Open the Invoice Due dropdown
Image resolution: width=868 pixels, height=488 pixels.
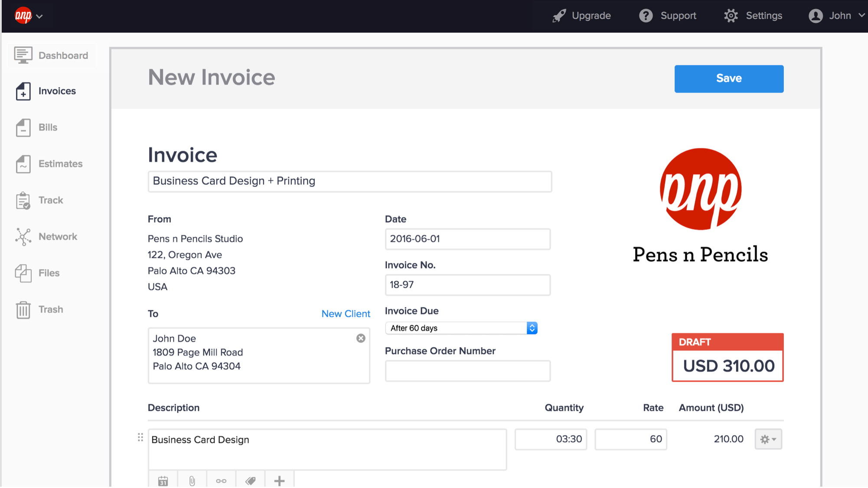tap(461, 328)
